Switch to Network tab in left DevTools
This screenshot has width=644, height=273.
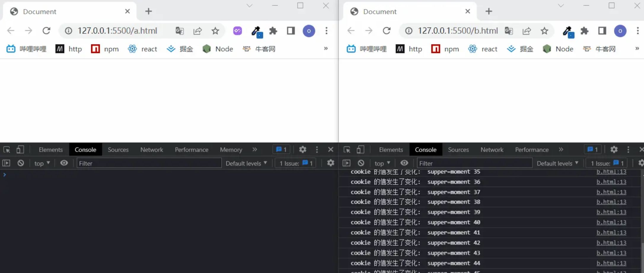point(152,150)
